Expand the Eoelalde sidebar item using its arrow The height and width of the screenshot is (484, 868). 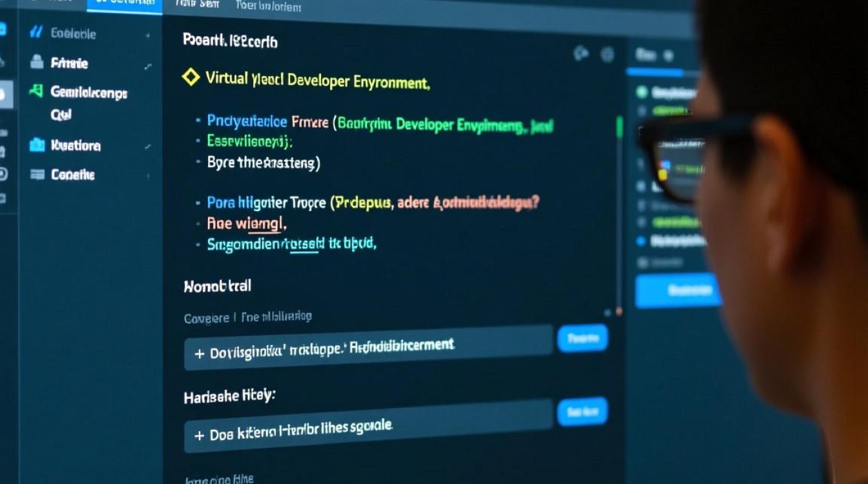click(148, 35)
